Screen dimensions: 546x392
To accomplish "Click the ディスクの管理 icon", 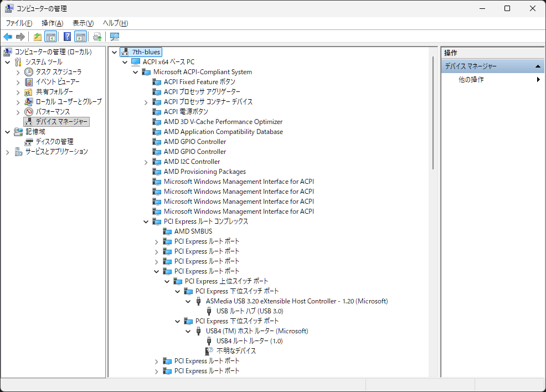I will 29,142.
